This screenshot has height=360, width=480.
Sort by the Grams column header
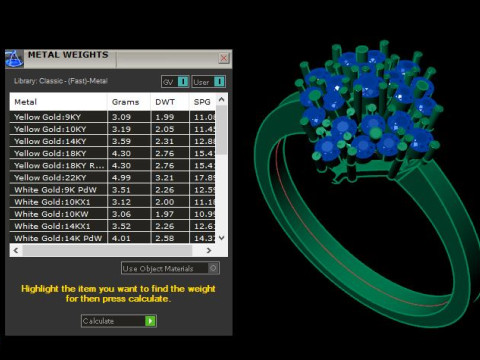[129, 102]
